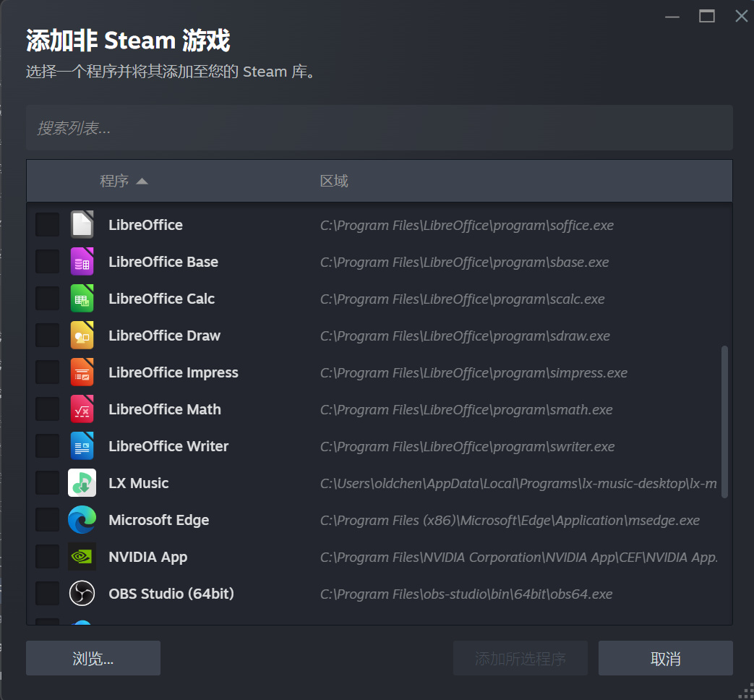This screenshot has width=754, height=700.
Task: Open the 浏览... browse button
Action: click(x=93, y=657)
